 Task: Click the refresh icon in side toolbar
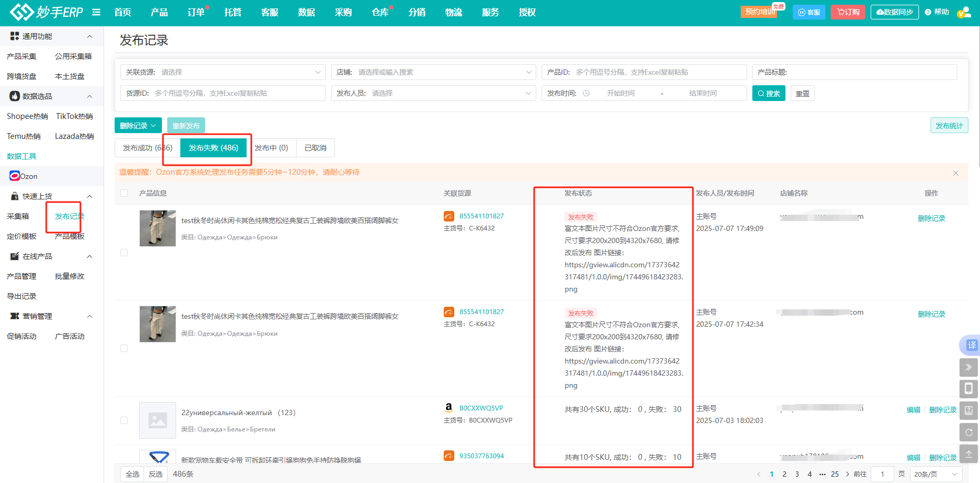coord(968,432)
